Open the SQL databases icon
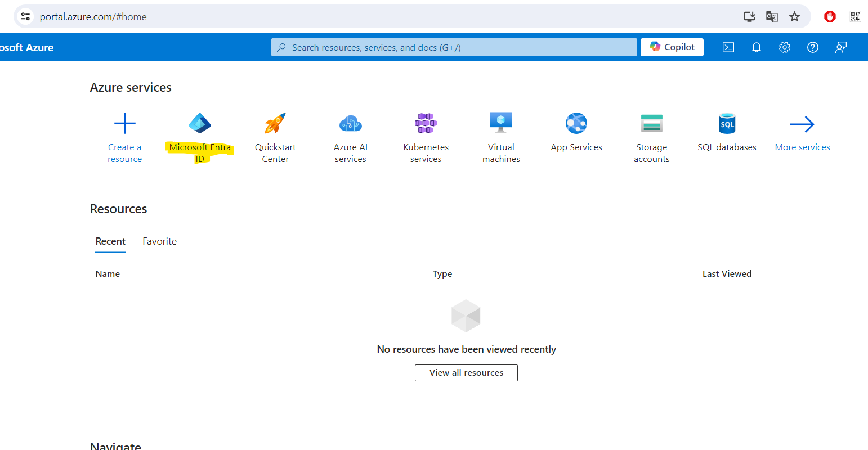 (x=727, y=123)
